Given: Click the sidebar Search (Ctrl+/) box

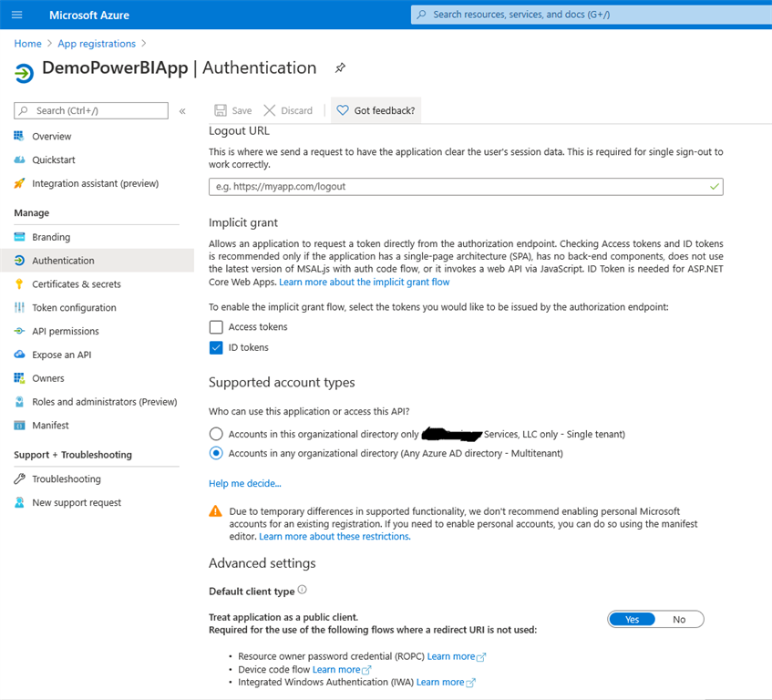Looking at the screenshot, I should pos(91,111).
